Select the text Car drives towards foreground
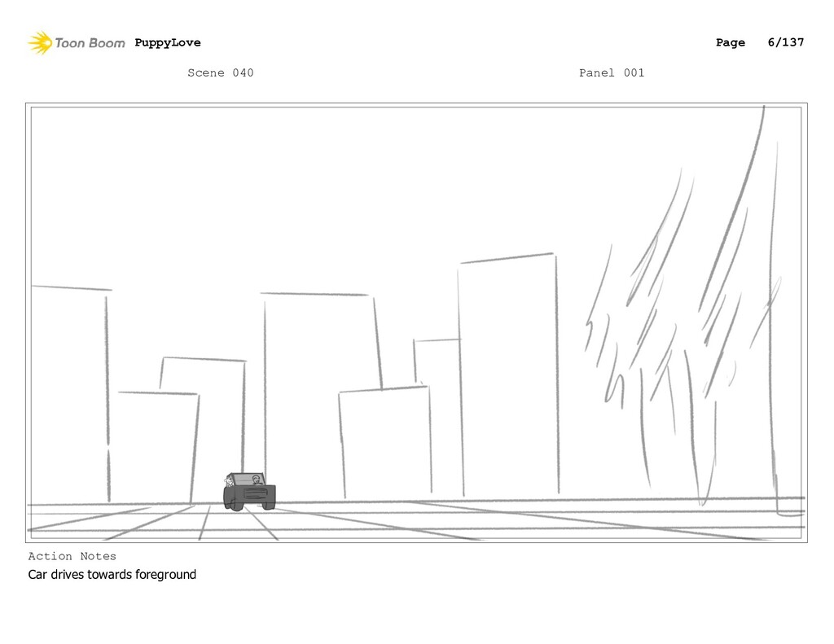This screenshot has height=644, width=834. [x=112, y=574]
